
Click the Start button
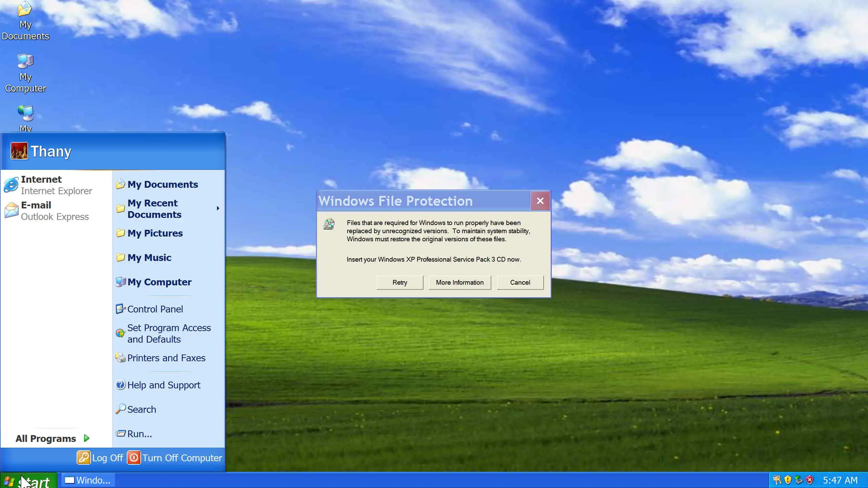pyautogui.click(x=28, y=481)
